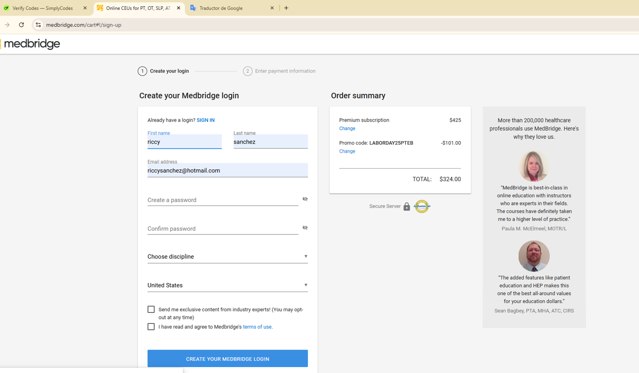639x373 pixels.
Task: Click the SIGN IN link
Action: click(206, 120)
